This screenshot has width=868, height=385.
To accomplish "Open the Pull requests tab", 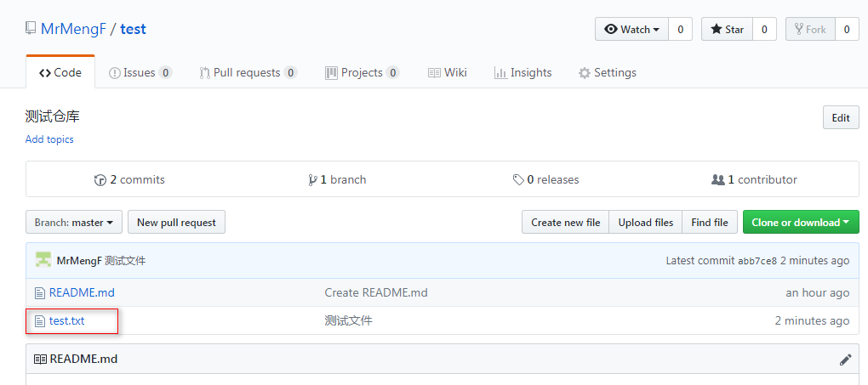I will (247, 73).
